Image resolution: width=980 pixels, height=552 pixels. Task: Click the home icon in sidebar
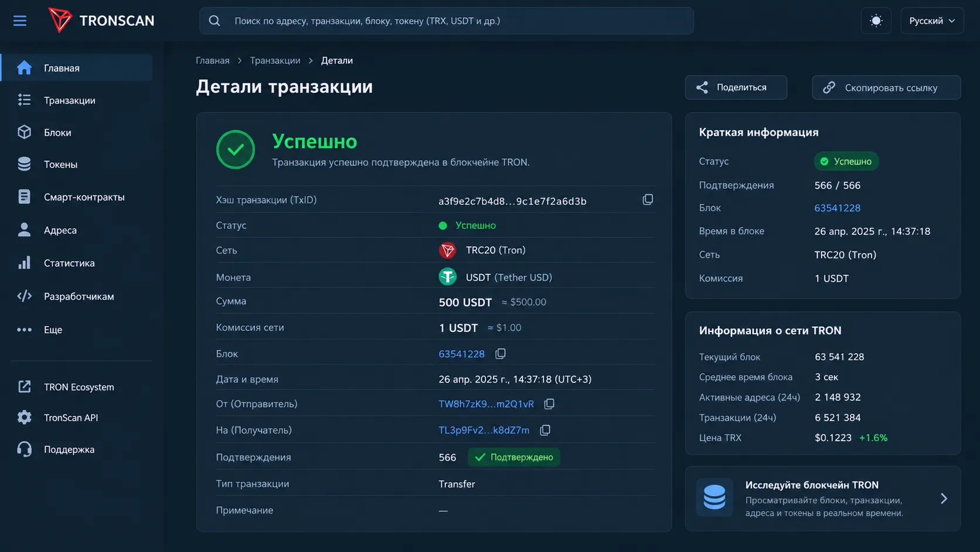tap(24, 67)
